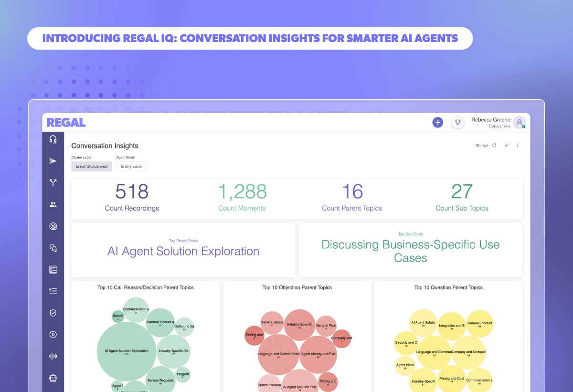Select yellow 'General Product' bubble with 64
Image resolution: width=573 pixels, height=392 pixels.
coord(480,324)
